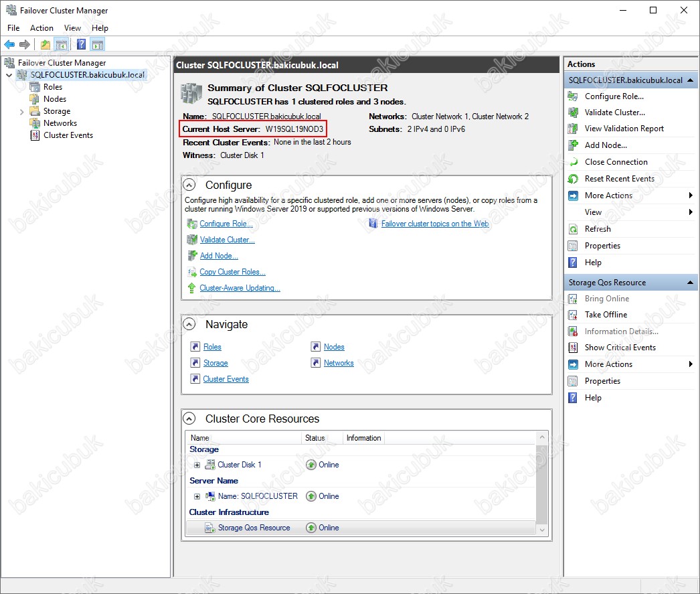Click the Information column header
700x594 pixels.
pos(363,438)
